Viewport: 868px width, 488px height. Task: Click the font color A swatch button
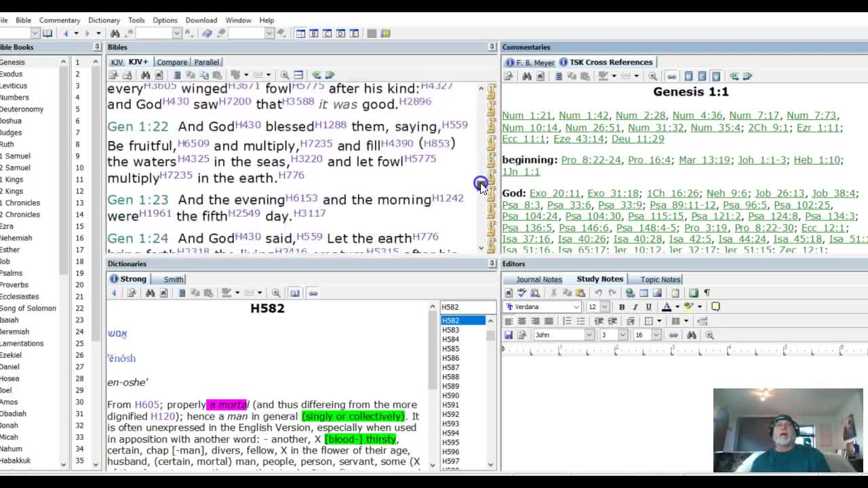click(x=667, y=307)
